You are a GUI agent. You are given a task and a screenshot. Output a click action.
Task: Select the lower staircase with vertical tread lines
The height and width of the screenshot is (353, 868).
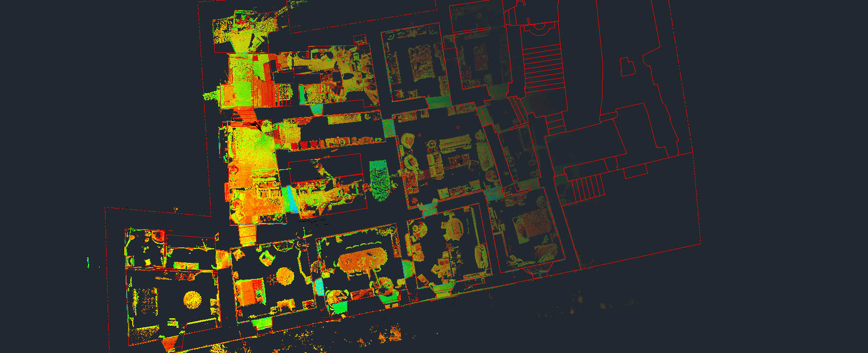pyautogui.click(x=588, y=188)
